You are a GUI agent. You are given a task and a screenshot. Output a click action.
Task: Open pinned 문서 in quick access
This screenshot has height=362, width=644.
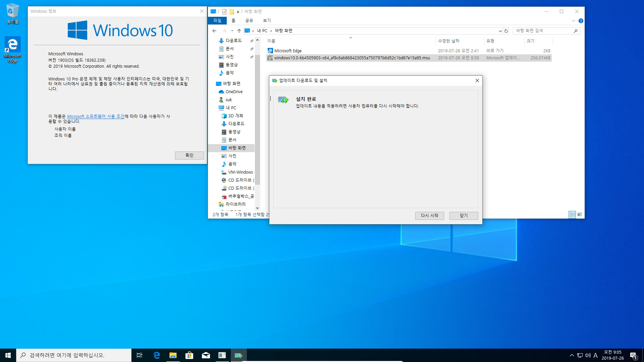tap(229, 49)
